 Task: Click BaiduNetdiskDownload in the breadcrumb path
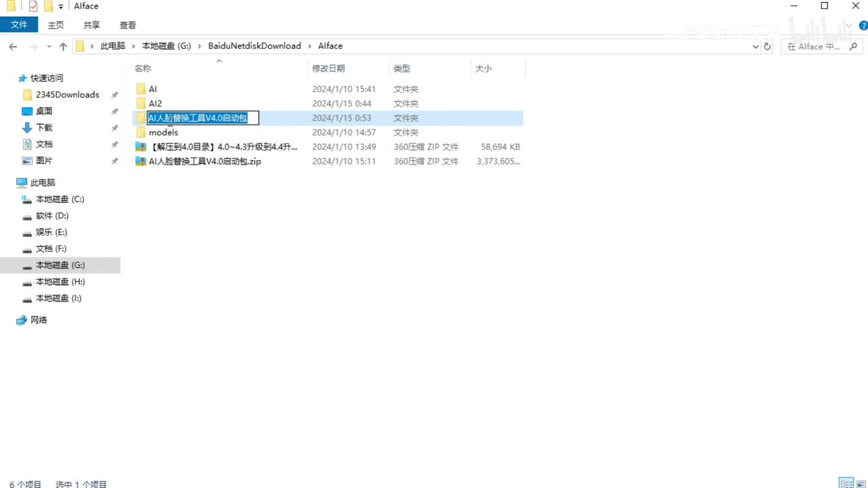click(254, 46)
